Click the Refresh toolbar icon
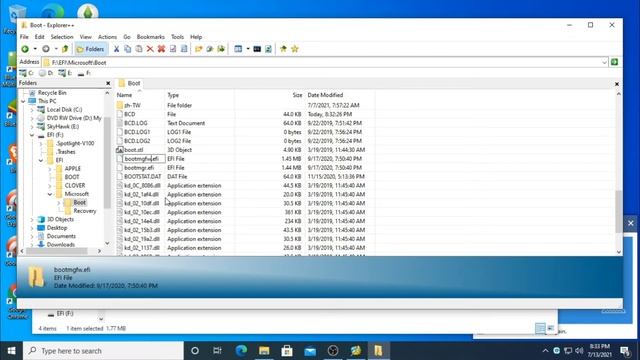Screen dimensions: 640x360 click(x=269, y=49)
